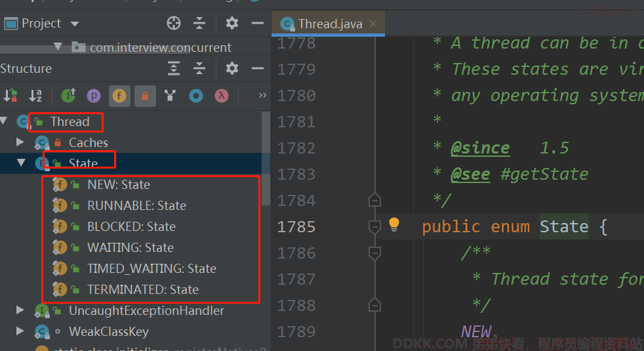The image size is (644, 351).
Task: Toggle show properties (p) icon
Action: [x=94, y=96]
